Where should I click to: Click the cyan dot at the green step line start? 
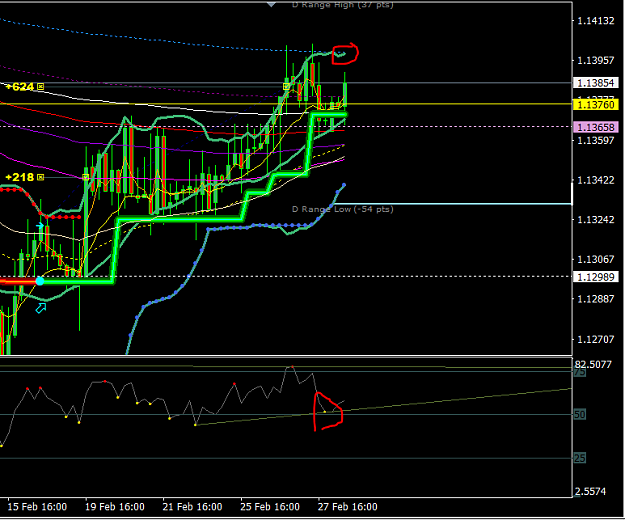(40, 281)
